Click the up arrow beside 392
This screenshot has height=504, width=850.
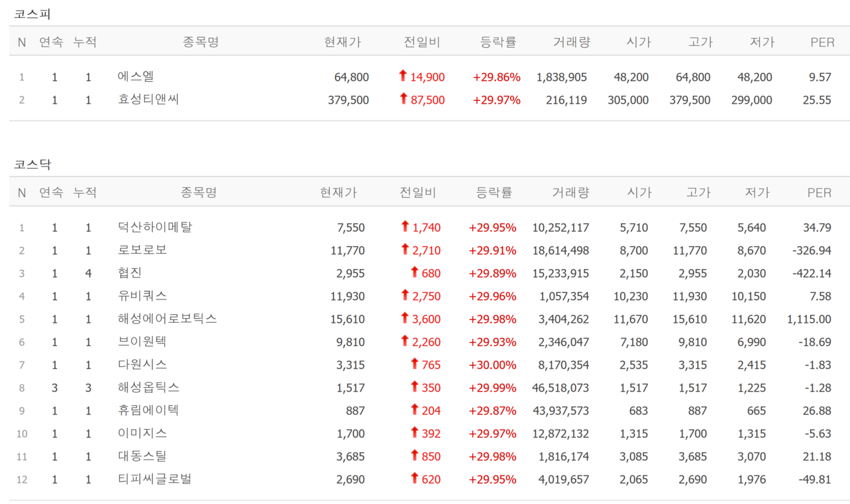[414, 433]
